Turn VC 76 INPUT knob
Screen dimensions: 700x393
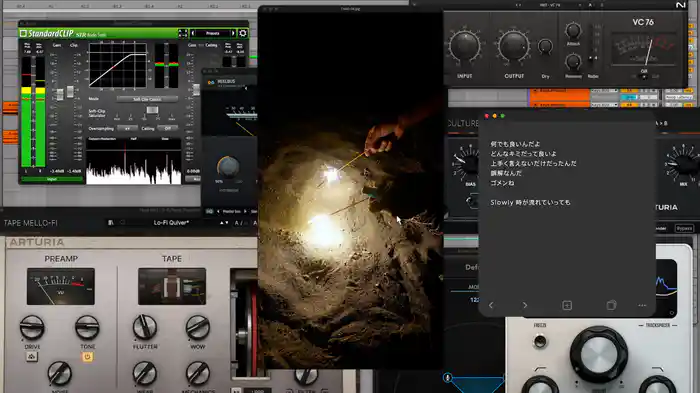(465, 46)
